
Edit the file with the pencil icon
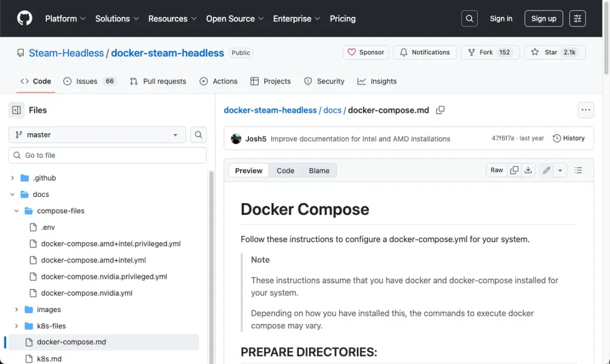click(546, 170)
